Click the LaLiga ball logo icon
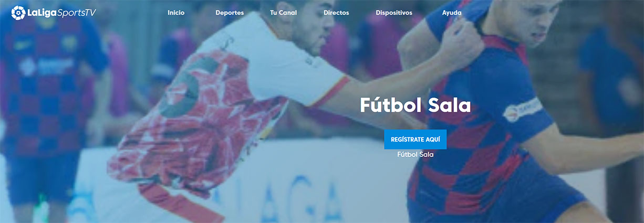 tap(18, 13)
